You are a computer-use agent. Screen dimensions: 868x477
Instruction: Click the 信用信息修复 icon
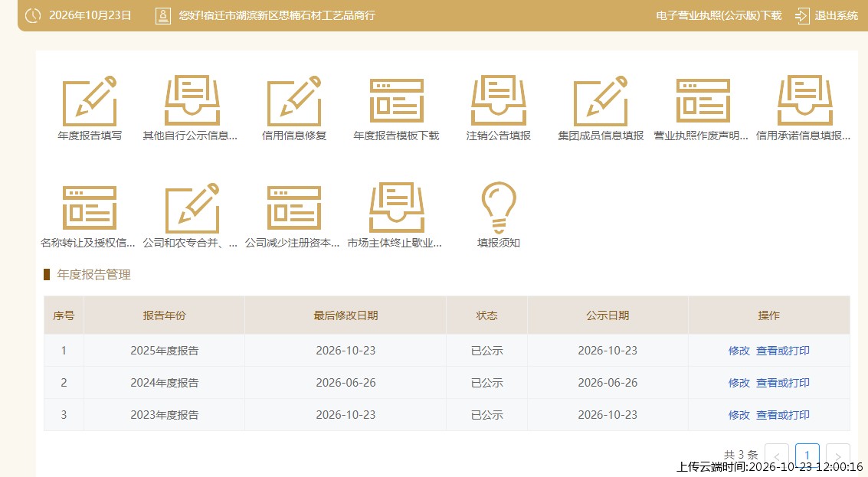294,101
